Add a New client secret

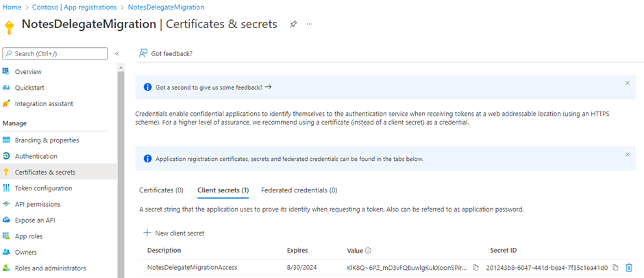174,233
